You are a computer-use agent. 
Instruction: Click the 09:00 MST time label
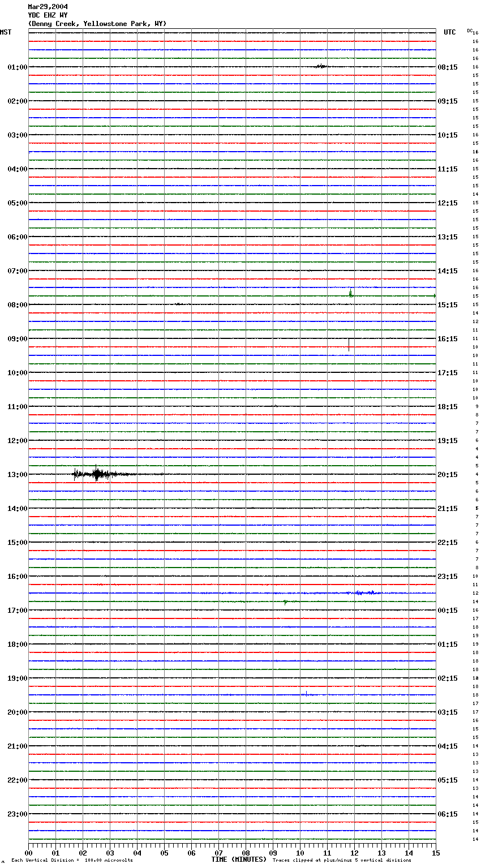18,339
